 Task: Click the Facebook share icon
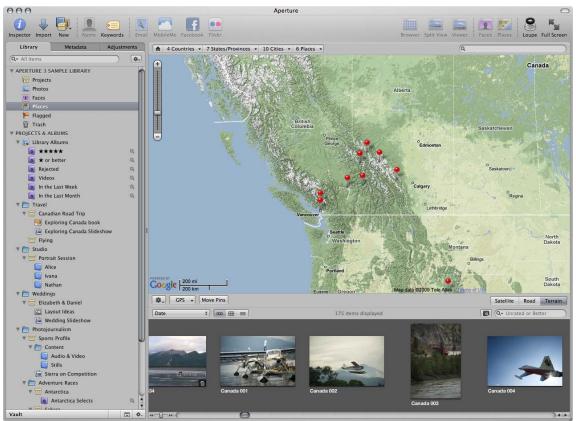[x=192, y=25]
